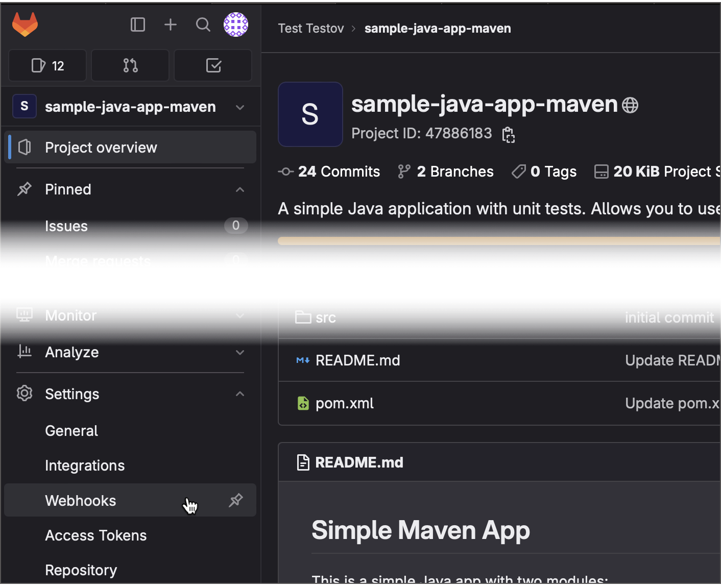Toggle the sidebar panel icon
This screenshot has width=721, height=588.
pos(137,24)
